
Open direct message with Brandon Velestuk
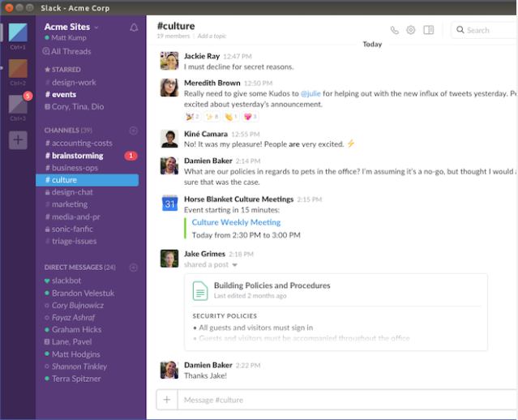79,293
